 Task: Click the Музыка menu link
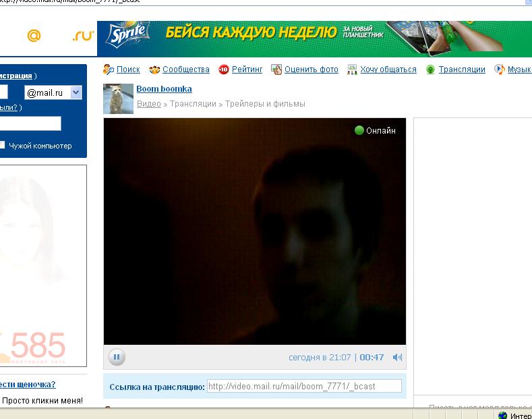coord(519,69)
